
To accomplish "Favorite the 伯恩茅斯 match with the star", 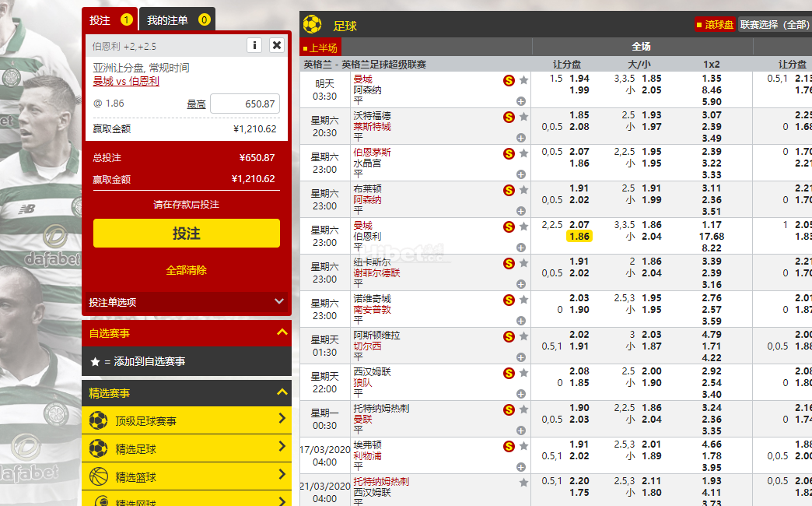I will [524, 153].
